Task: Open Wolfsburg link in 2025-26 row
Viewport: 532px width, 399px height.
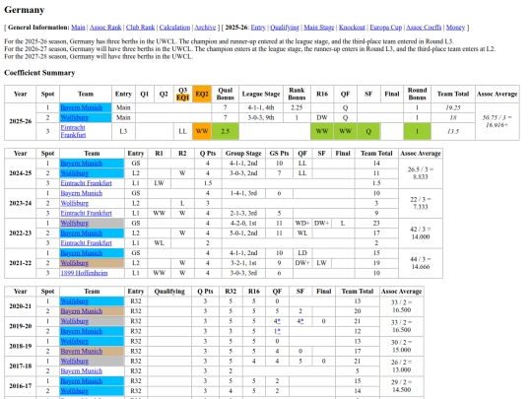Action: pos(74,117)
